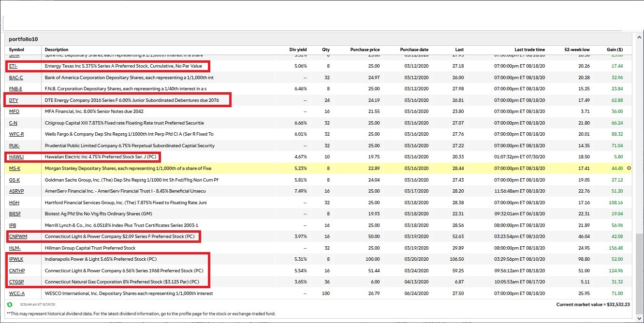Screen dimensions: 644x323
Task: Click the green refresh icon below the table
Action: [x=10, y=305]
